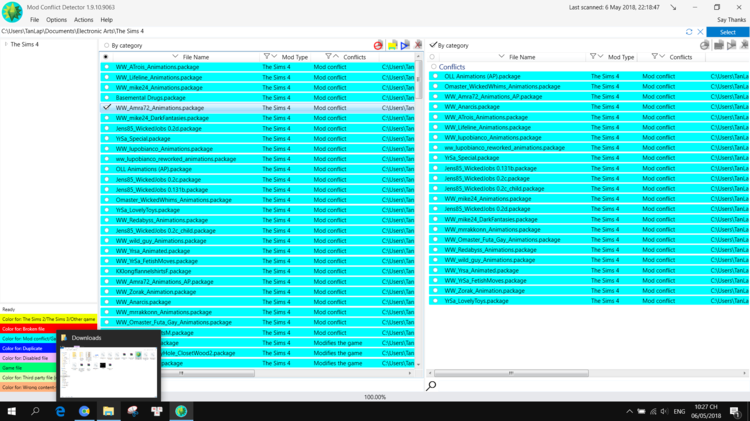The width and height of the screenshot is (750, 421).
Task: Click Conflicts sort arrow in left list header
Action: coord(336,56)
